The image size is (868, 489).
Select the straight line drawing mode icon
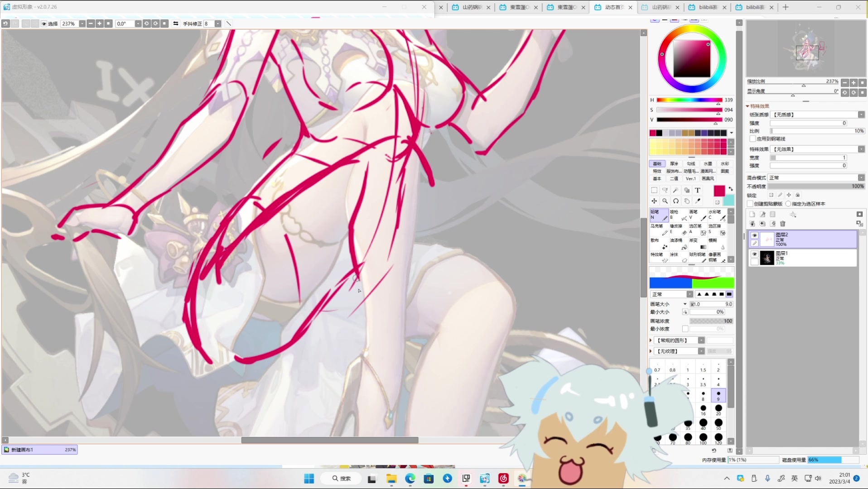click(229, 24)
